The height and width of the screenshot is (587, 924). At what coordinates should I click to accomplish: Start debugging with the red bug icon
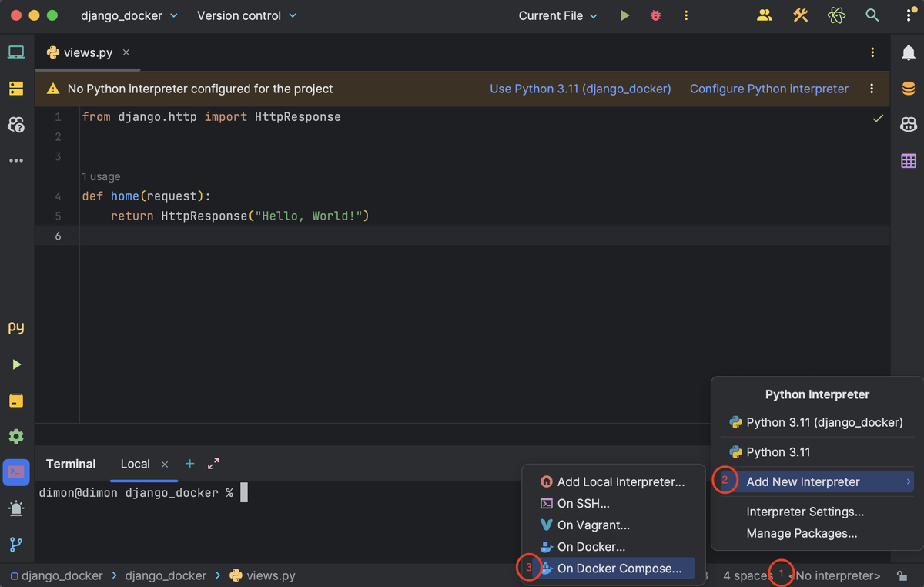(x=656, y=15)
